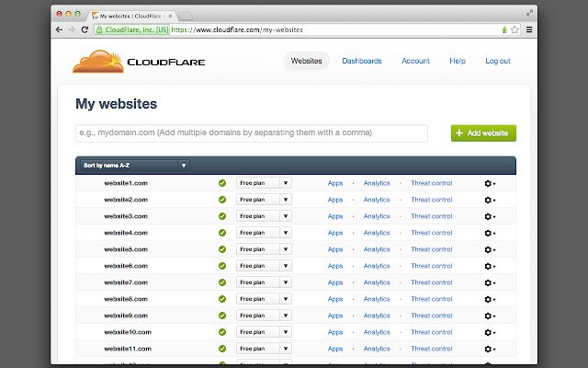Open settings gear for website5.com

(x=490, y=249)
